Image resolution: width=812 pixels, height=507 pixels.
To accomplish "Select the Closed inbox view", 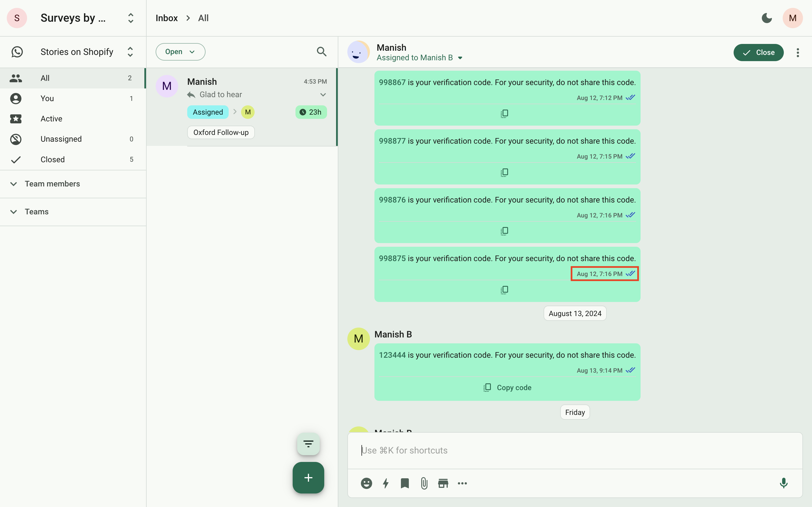I will [x=52, y=159].
